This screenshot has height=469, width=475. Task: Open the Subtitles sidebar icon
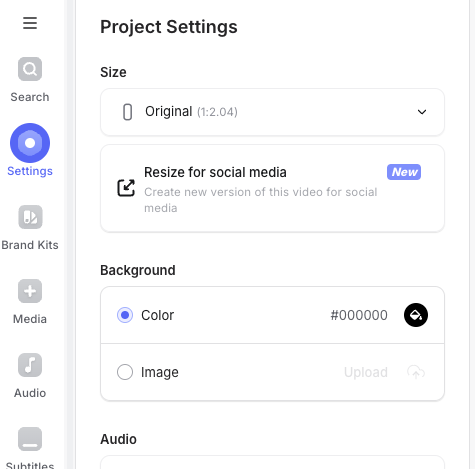(30, 439)
